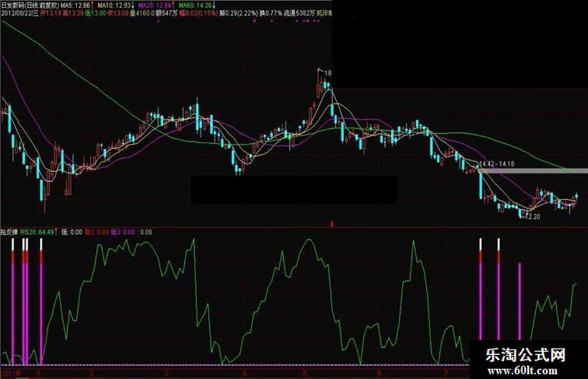The width and height of the screenshot is (588, 379).
Task: Click the gap price label 14.42 - 14.18
Action: tap(497, 164)
